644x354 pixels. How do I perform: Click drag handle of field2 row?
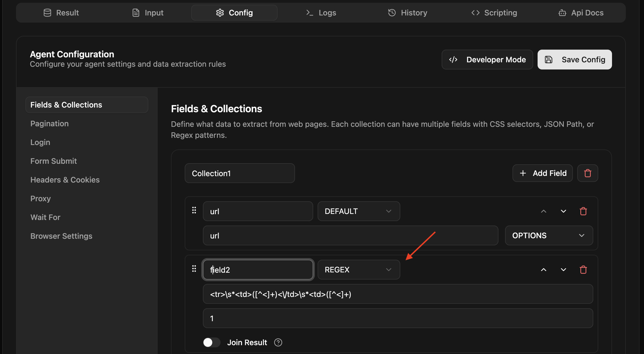click(x=194, y=269)
